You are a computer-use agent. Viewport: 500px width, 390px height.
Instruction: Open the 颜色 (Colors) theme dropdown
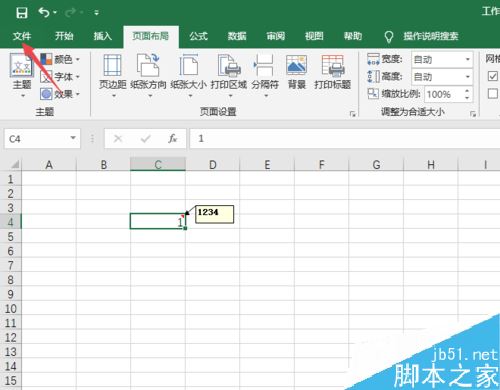coord(60,59)
